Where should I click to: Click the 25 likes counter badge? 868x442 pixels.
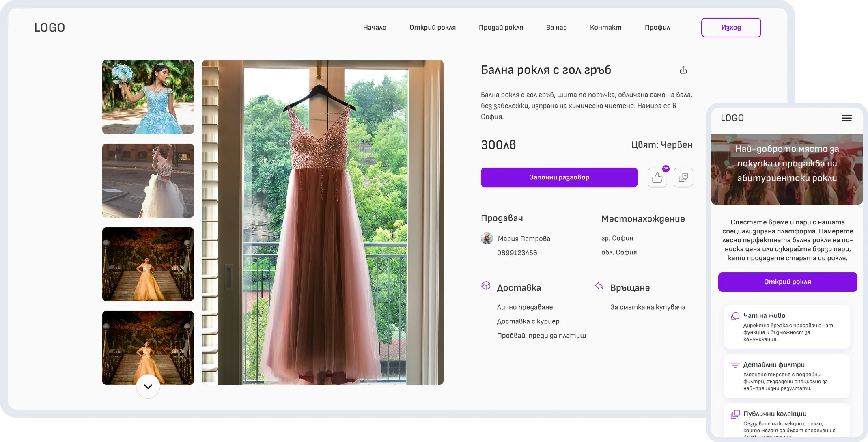tap(666, 169)
